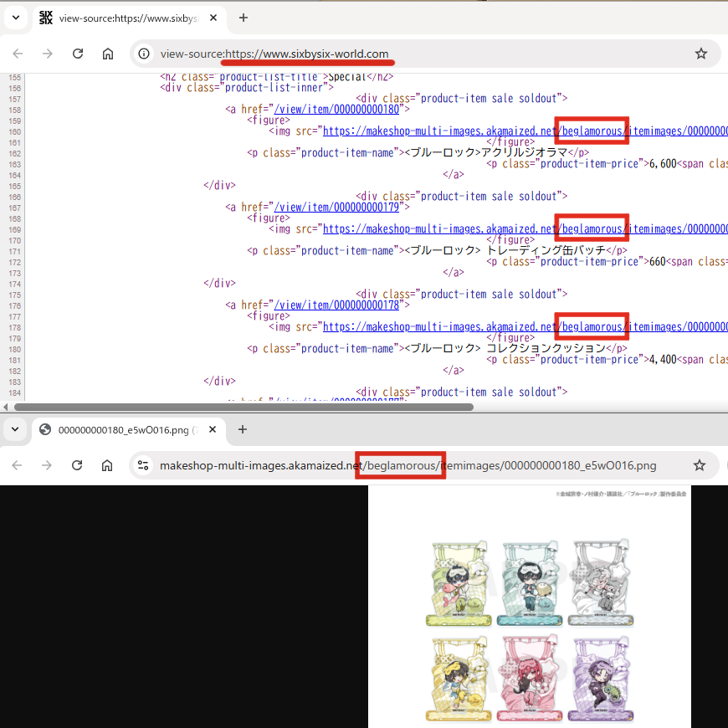The width and height of the screenshot is (728, 728).
Task: Click the makeshop-multi-images address bar
Action: tap(424, 465)
